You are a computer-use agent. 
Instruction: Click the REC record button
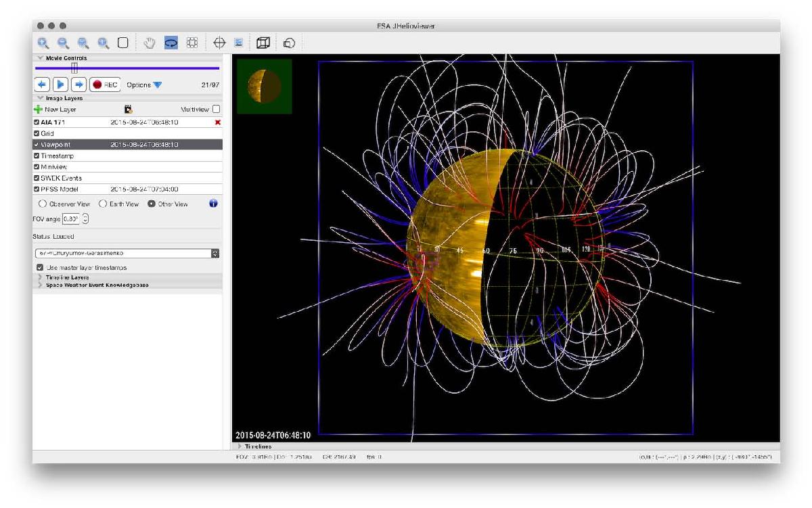[105, 85]
